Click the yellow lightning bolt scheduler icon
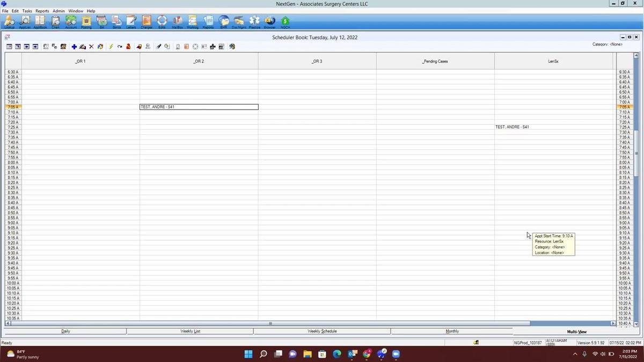Image resolution: width=644 pixels, height=362 pixels. pyautogui.click(x=111, y=47)
